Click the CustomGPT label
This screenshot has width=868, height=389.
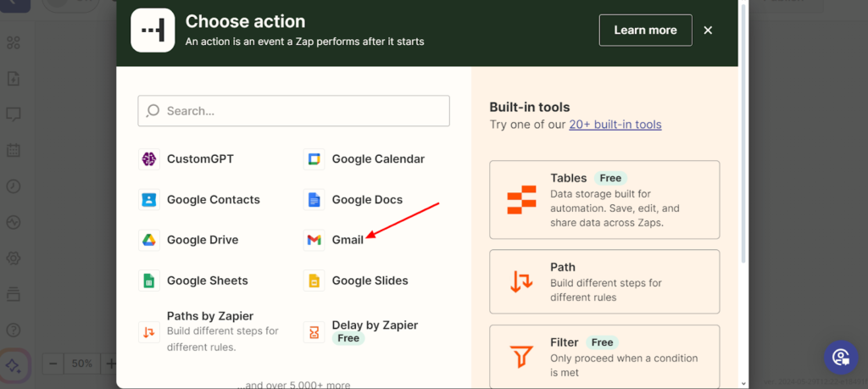point(200,159)
